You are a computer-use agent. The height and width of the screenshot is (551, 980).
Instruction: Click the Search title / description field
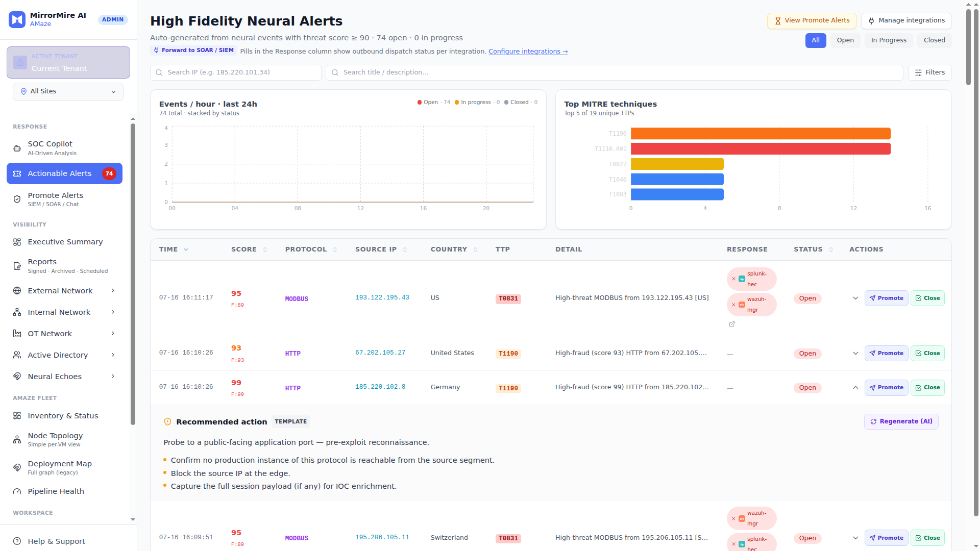click(615, 72)
